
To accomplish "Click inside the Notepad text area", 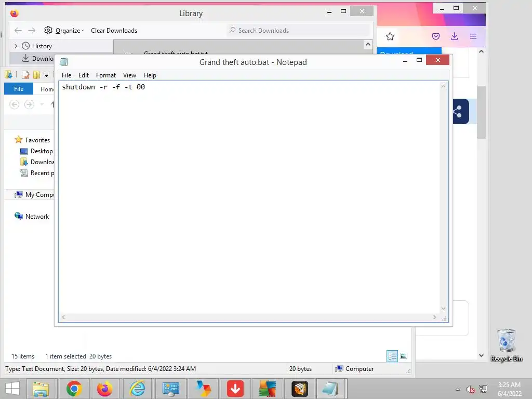I will [249, 197].
